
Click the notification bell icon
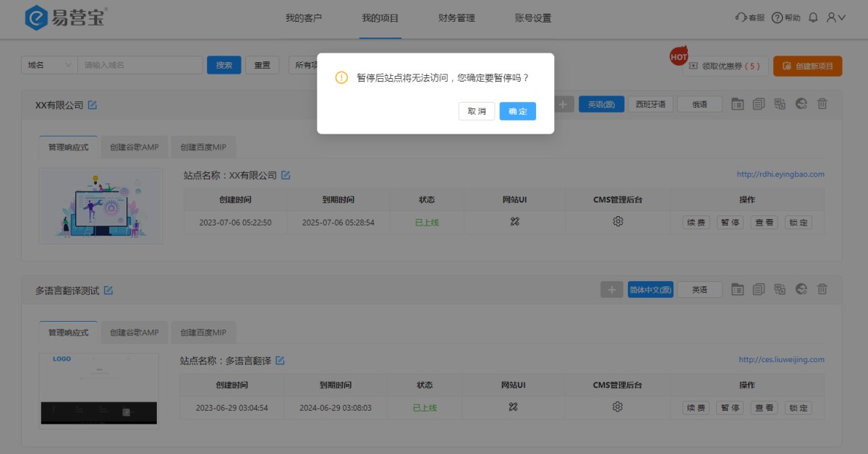pyautogui.click(x=813, y=17)
